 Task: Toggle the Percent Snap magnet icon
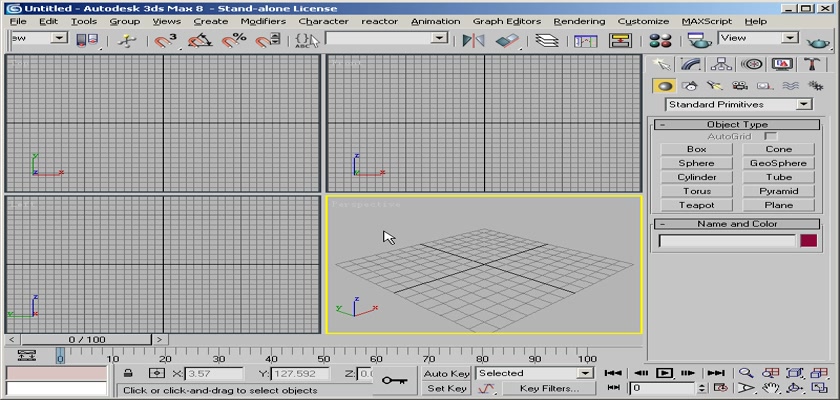pyautogui.click(x=234, y=40)
